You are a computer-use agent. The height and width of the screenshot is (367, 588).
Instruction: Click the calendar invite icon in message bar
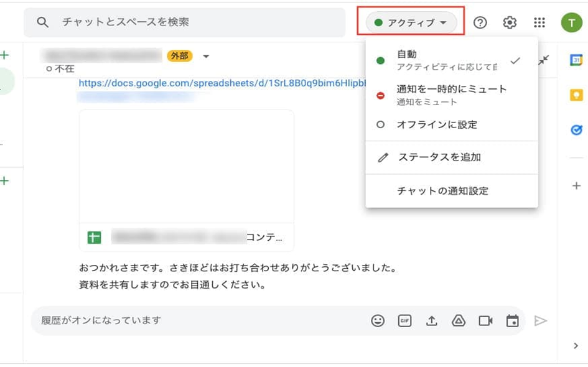(x=512, y=320)
